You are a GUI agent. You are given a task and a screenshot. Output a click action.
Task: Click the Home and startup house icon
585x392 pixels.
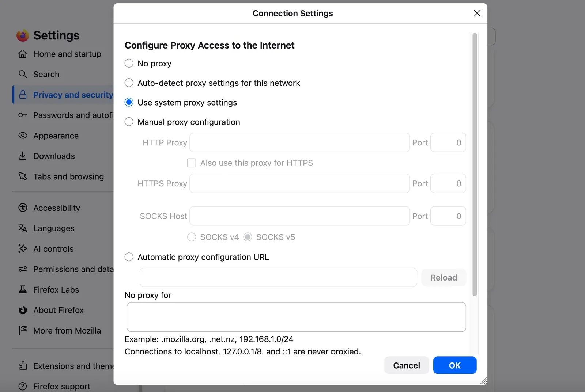23,54
